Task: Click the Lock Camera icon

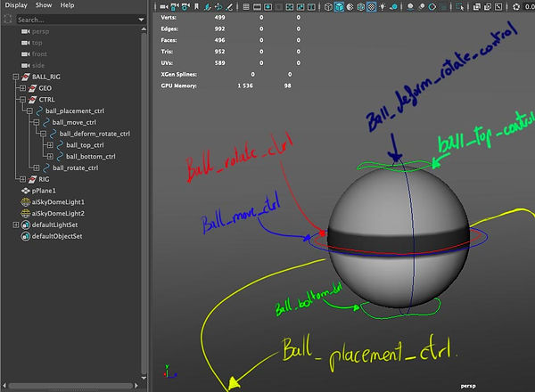Action: [175, 6]
